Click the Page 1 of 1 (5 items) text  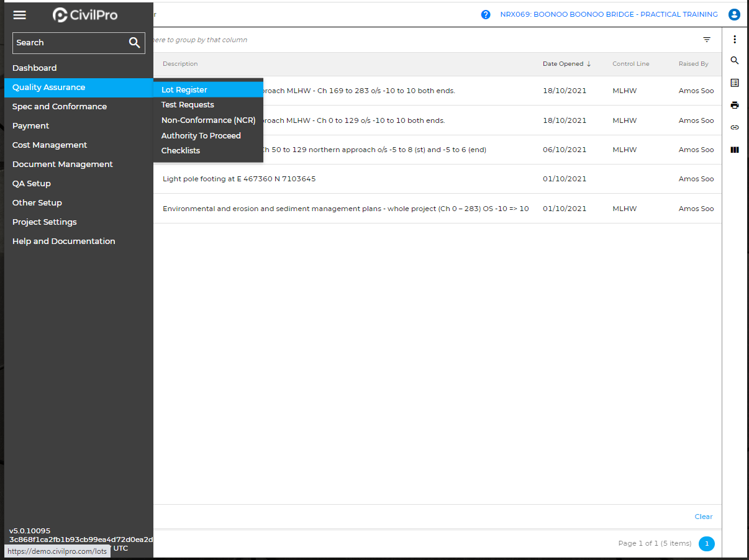655,543
